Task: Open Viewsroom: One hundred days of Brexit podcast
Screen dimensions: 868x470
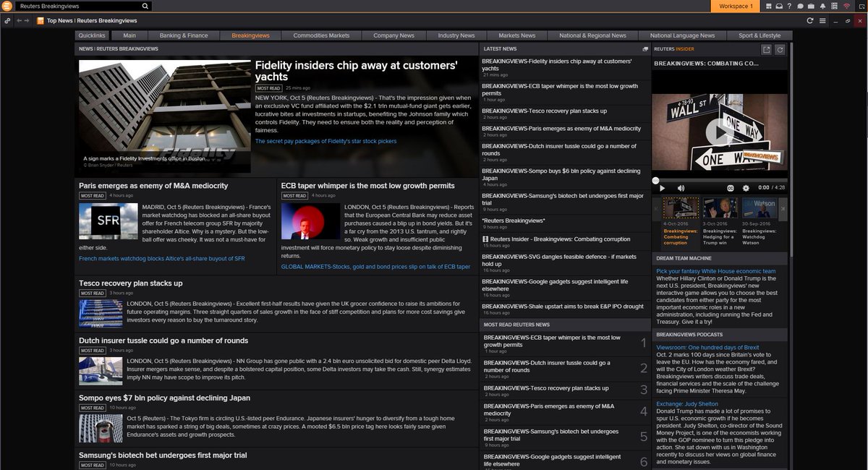Action: coord(707,348)
